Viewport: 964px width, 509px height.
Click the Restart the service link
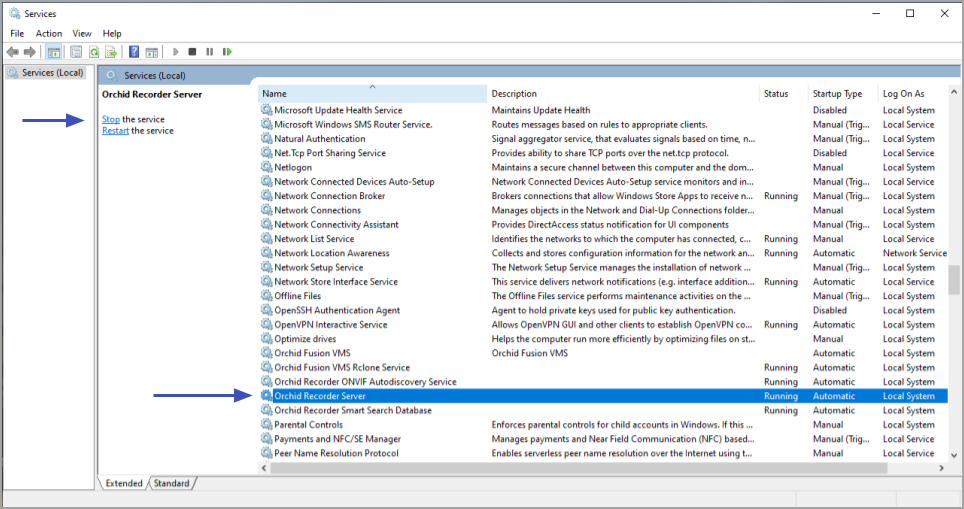pyautogui.click(x=116, y=130)
